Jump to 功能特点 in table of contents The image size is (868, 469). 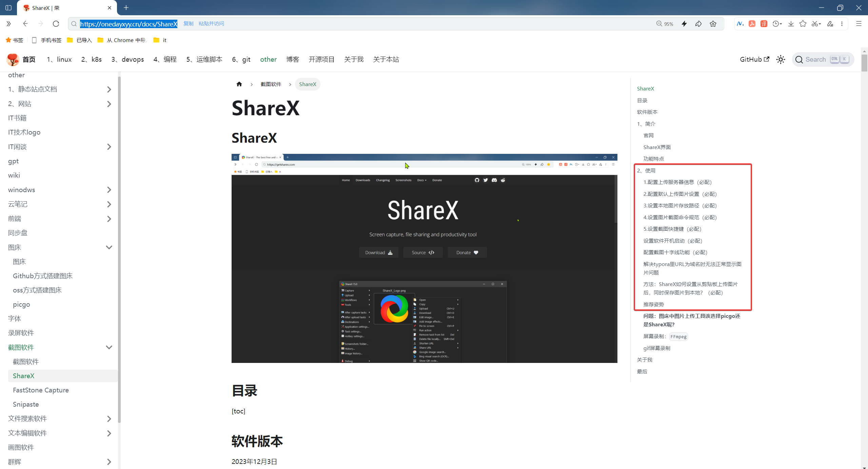click(x=654, y=159)
